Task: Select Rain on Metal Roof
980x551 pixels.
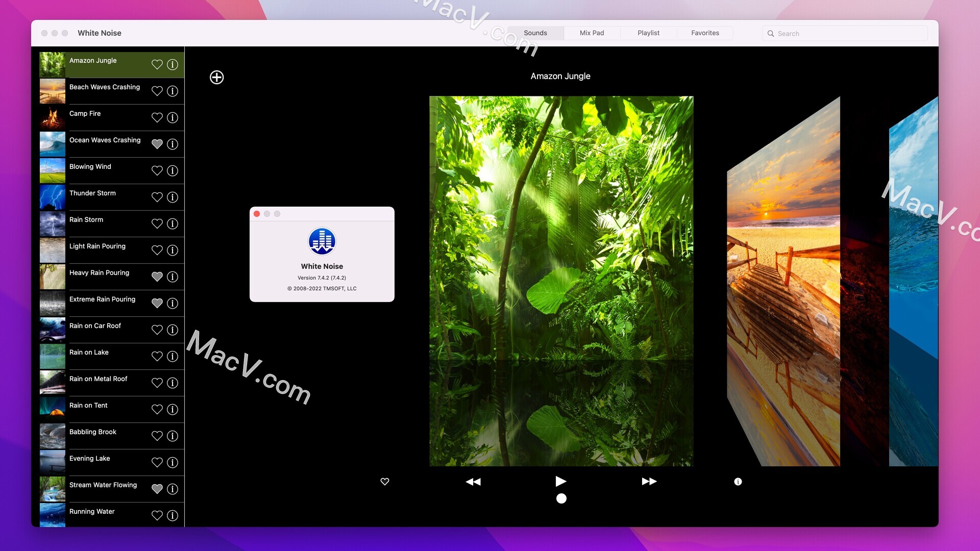Action: 112,383
